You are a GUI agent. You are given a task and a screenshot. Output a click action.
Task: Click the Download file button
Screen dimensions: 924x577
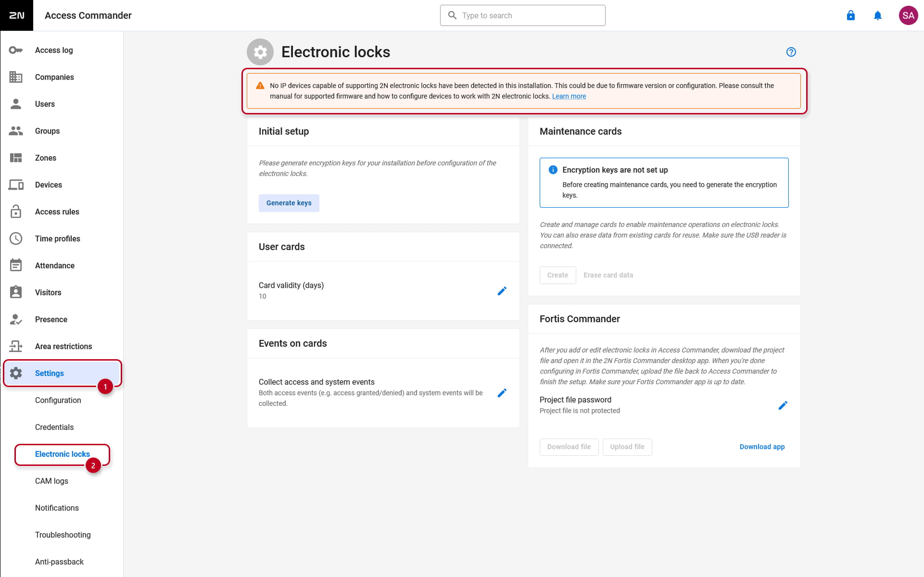click(x=569, y=447)
